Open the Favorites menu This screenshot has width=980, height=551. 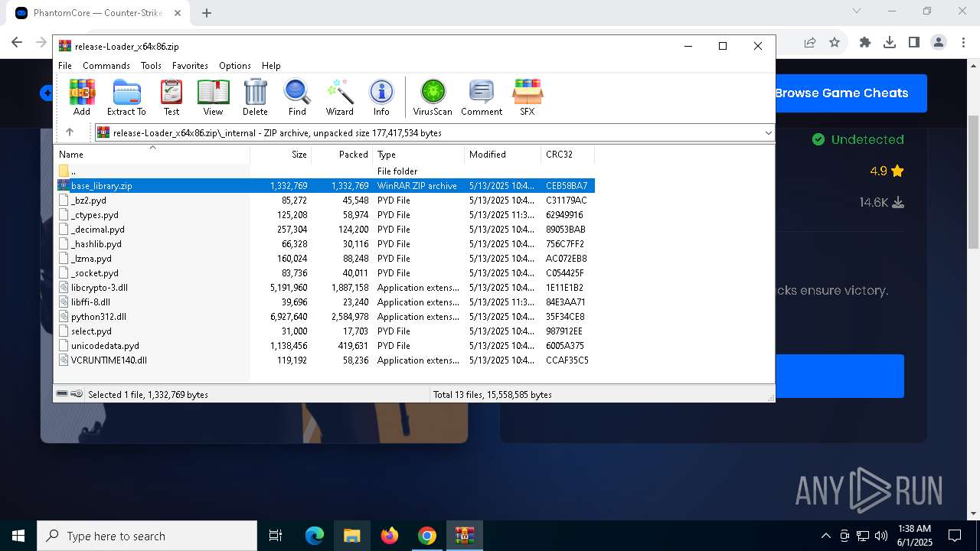coord(190,66)
